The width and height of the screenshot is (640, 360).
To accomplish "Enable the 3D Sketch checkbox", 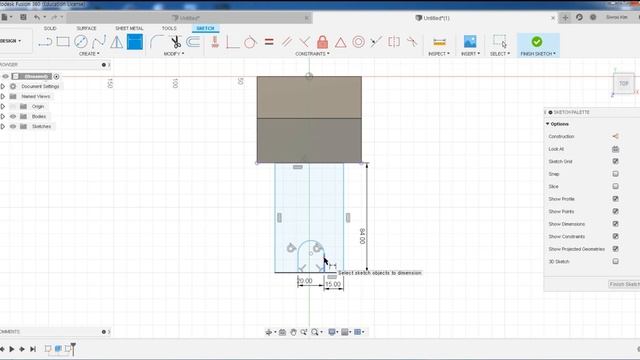I will pyautogui.click(x=616, y=261).
